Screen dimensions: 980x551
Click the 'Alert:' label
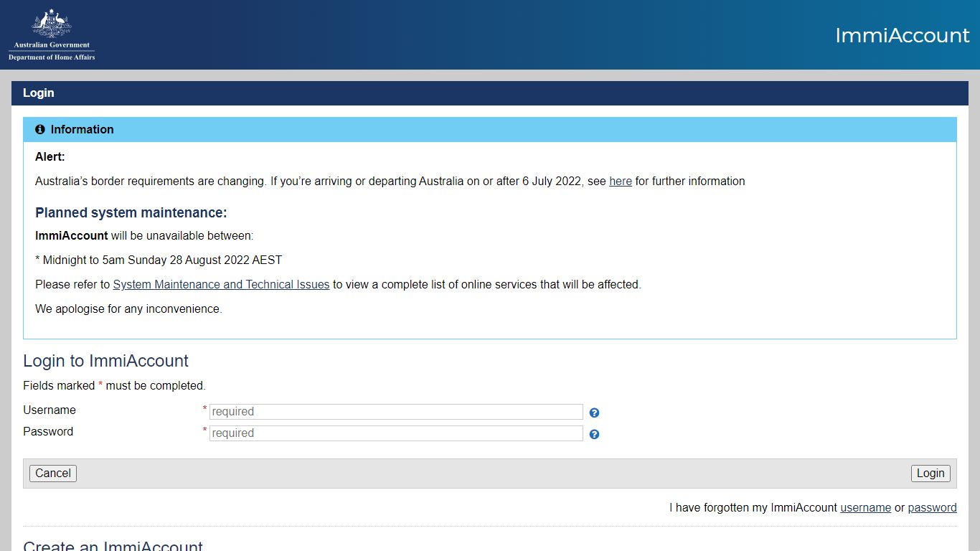click(50, 157)
